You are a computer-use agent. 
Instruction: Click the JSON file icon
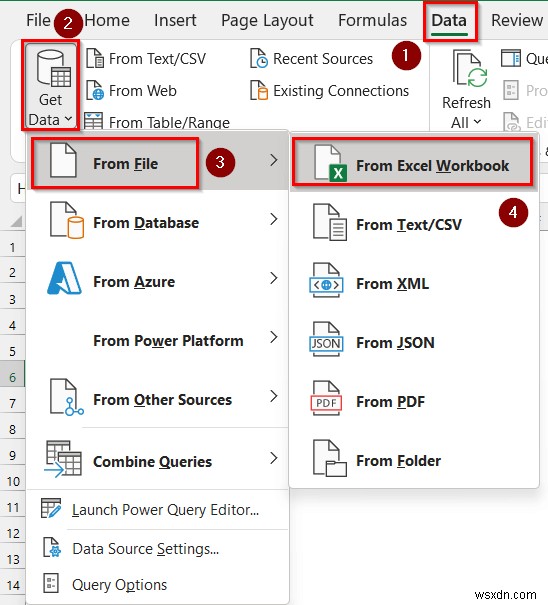[x=326, y=339]
